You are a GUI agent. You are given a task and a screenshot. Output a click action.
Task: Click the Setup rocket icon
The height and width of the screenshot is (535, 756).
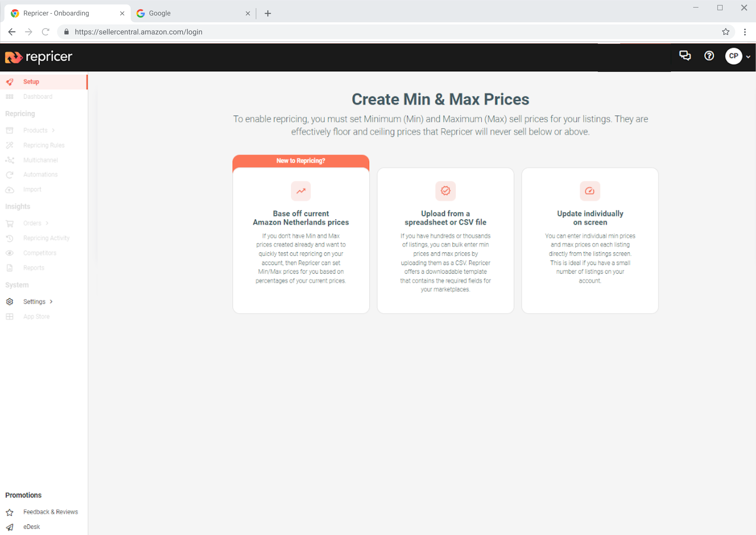coord(9,82)
